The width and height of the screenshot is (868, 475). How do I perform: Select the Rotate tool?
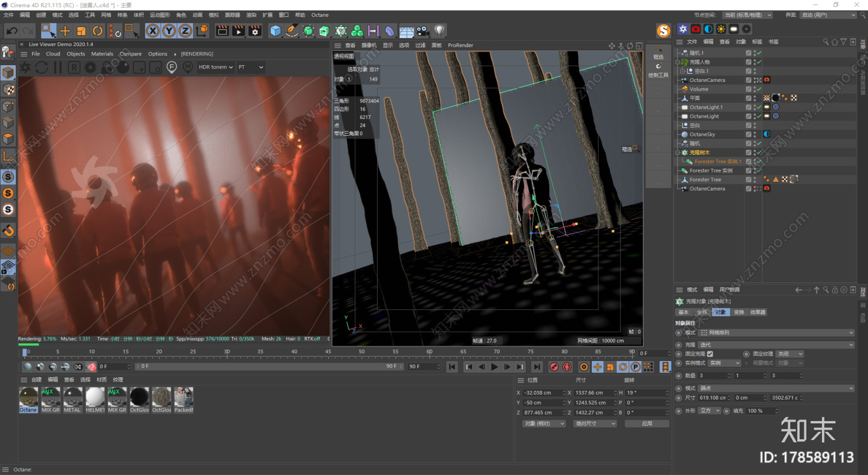click(x=98, y=31)
